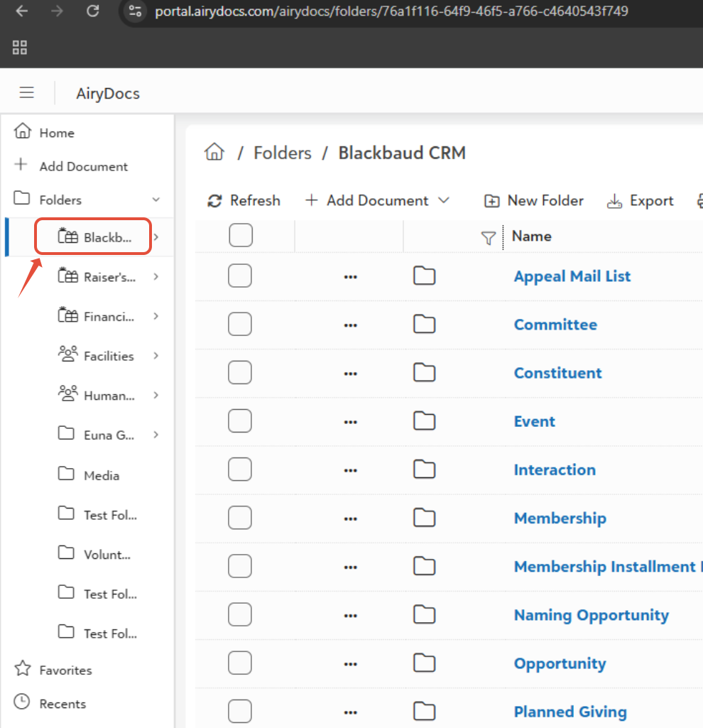The image size is (703, 728).
Task: Expand the Human... folder chevron
Action: [156, 395]
